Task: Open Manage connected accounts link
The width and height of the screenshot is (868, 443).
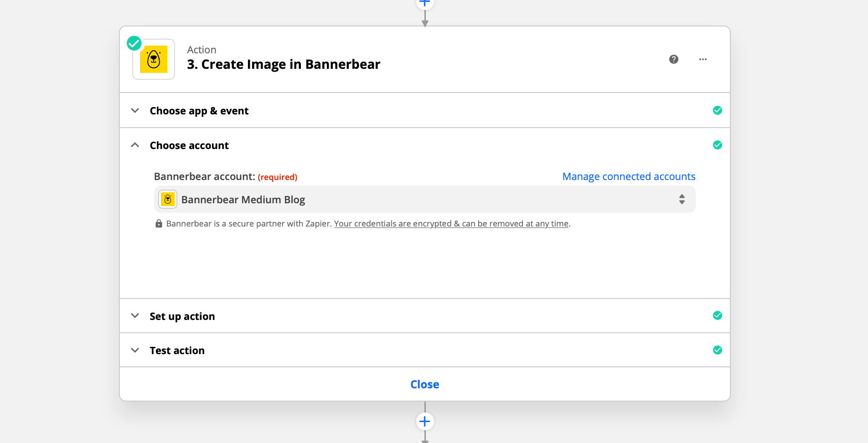Action: tap(629, 176)
